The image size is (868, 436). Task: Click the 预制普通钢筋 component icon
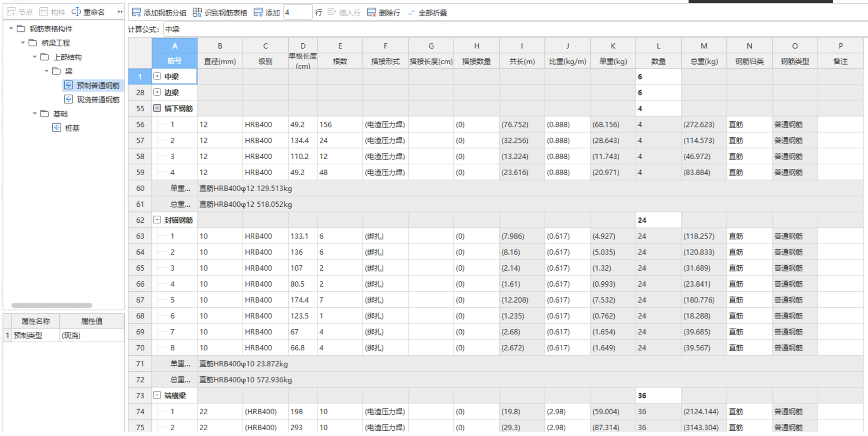tap(68, 85)
